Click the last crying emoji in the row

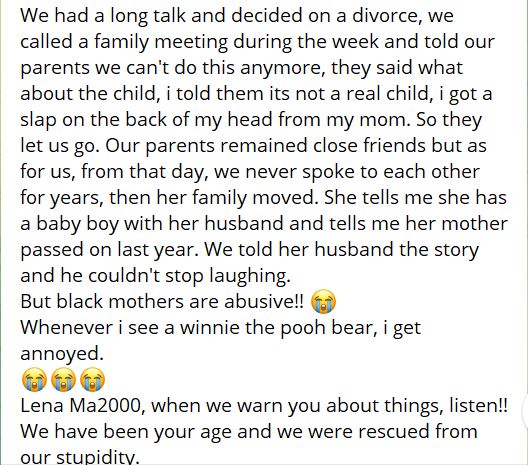click(x=93, y=379)
